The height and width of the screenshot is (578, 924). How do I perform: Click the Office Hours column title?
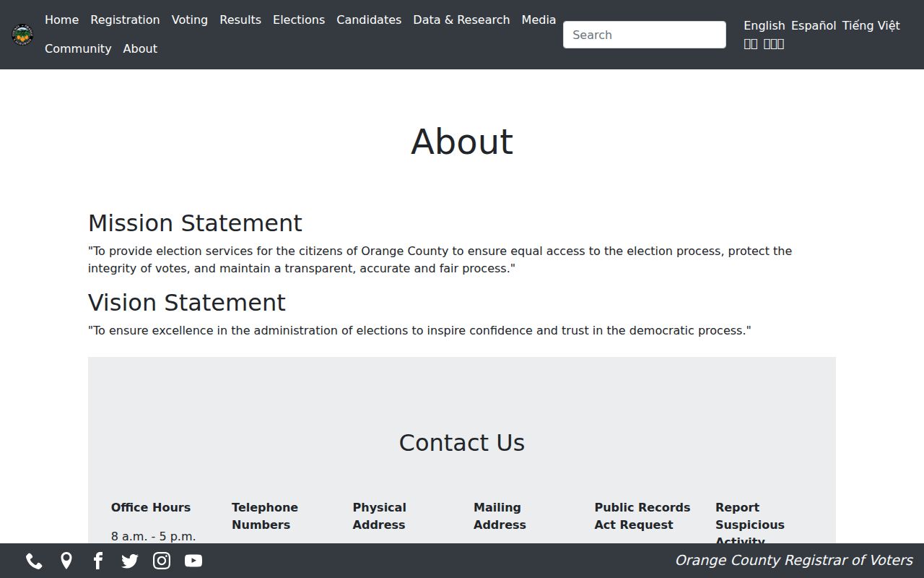point(151,508)
